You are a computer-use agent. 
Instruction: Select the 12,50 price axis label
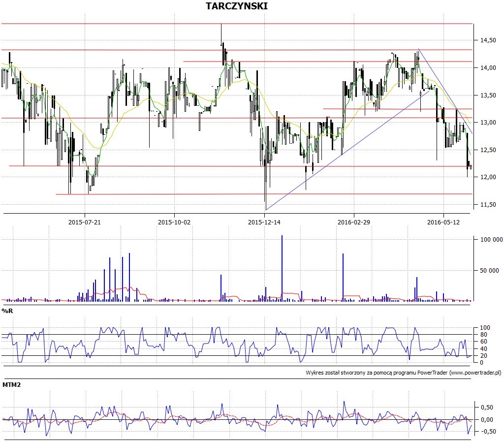point(488,150)
